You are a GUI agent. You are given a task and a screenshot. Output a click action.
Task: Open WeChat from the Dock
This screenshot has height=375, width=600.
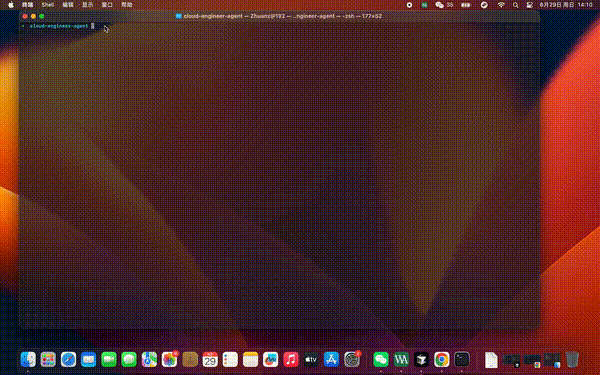click(381, 360)
